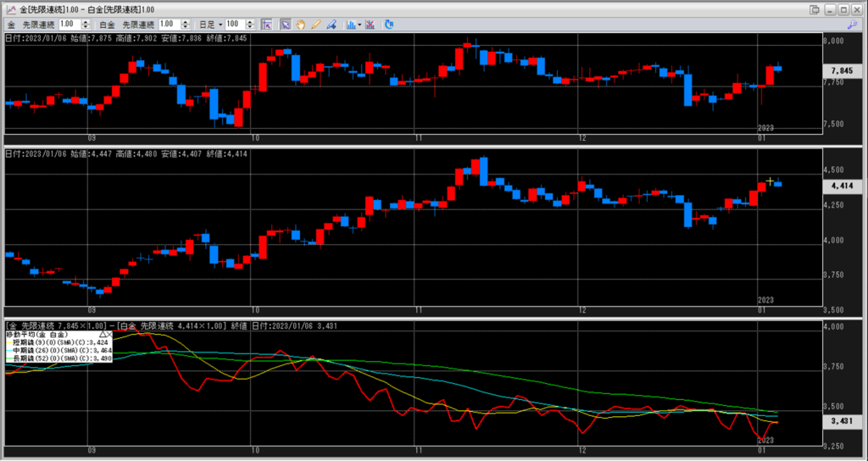Click the 金 symbol label in toolbar
The image size is (868, 461).
(x=11, y=25)
